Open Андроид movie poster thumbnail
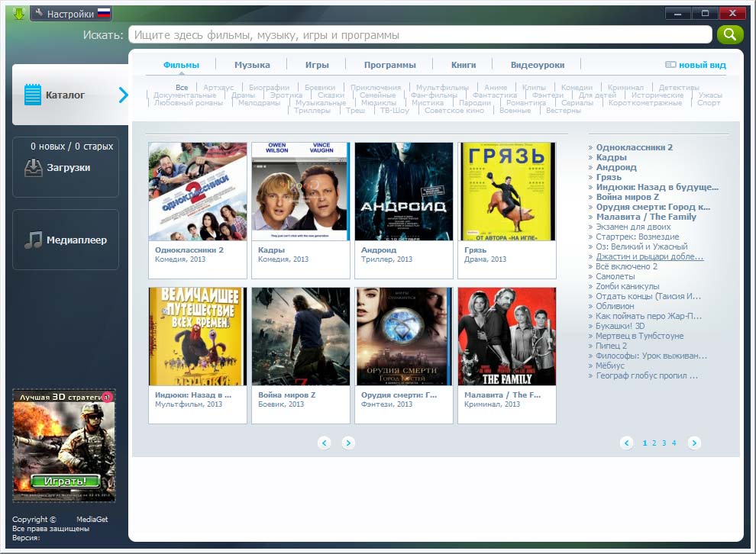The image size is (756, 554). (403, 192)
